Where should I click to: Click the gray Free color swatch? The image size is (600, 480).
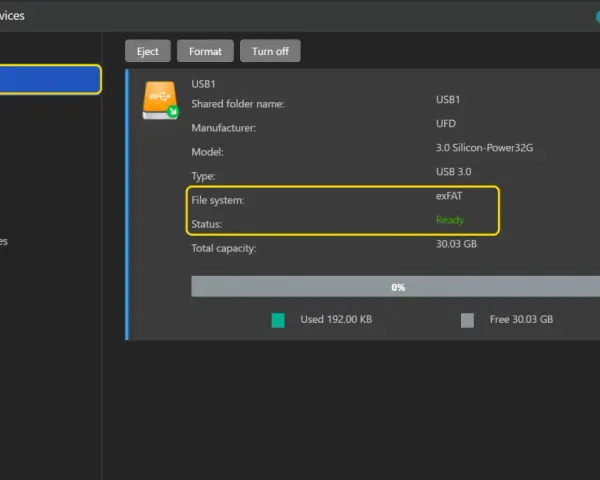pyautogui.click(x=467, y=320)
